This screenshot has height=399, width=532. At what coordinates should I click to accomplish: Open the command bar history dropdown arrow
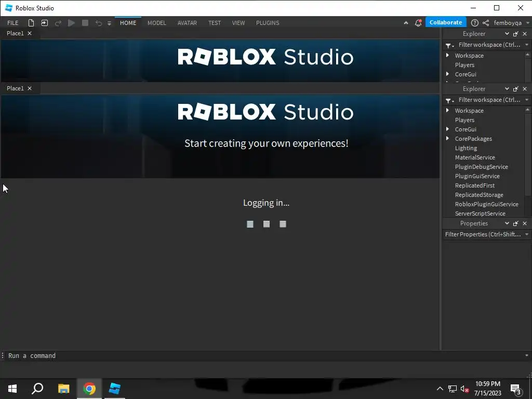527,355
